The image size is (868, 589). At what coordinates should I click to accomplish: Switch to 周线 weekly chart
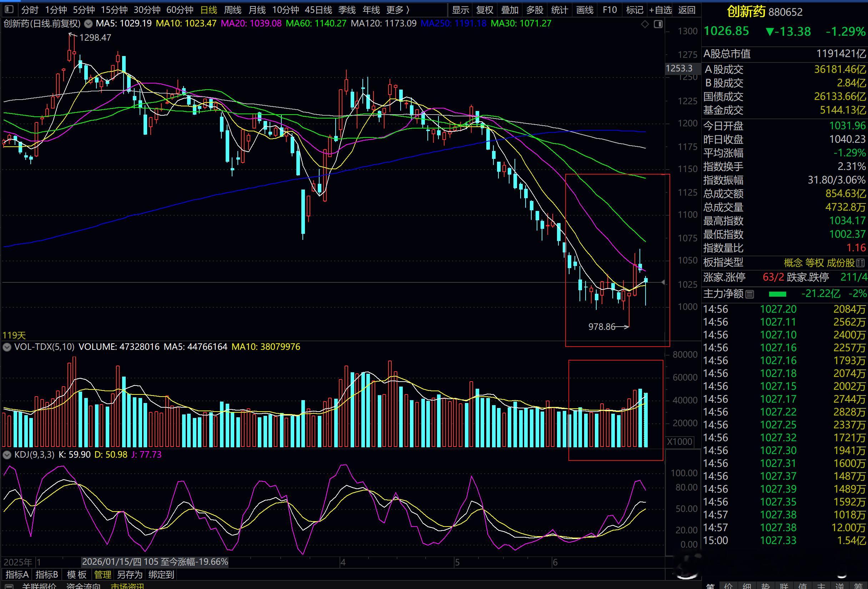[x=233, y=10]
